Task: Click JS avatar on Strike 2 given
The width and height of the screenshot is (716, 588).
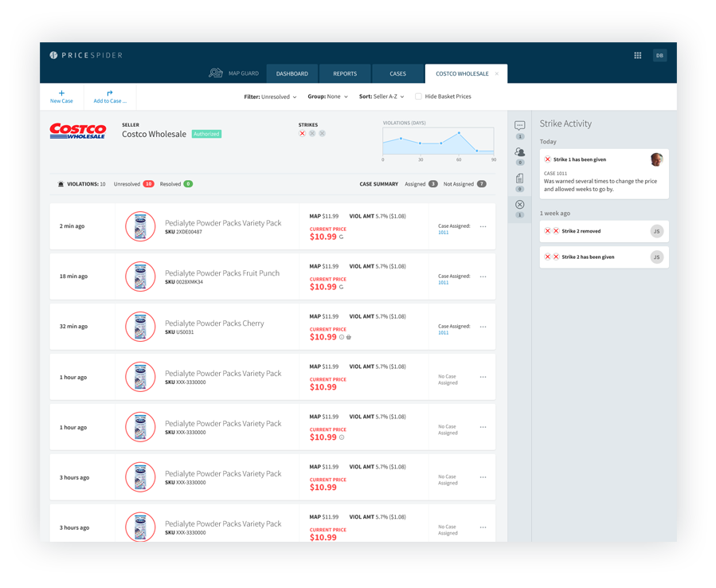Action: [656, 257]
